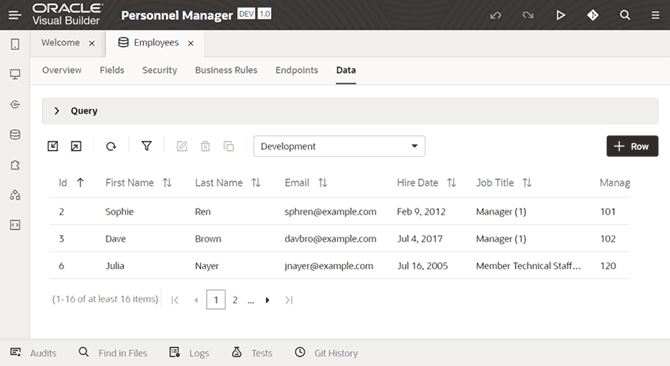Switch to the Welcome tab
670x366 pixels.
[x=60, y=43]
